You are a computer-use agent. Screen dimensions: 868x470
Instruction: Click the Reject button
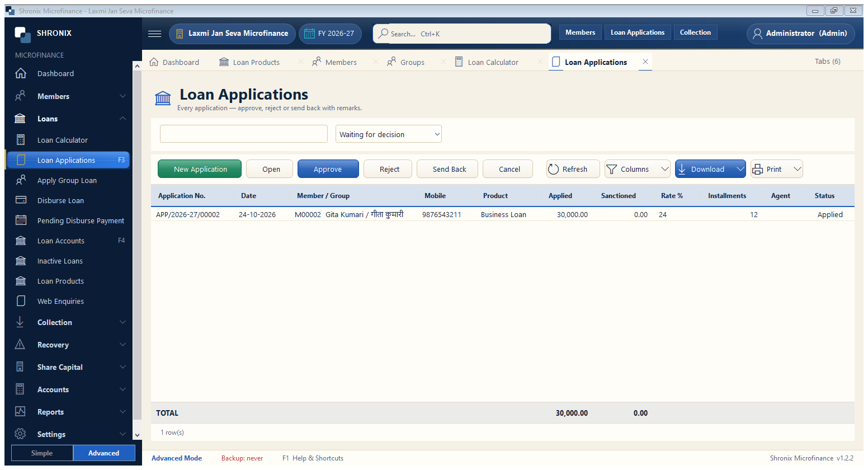click(x=388, y=169)
